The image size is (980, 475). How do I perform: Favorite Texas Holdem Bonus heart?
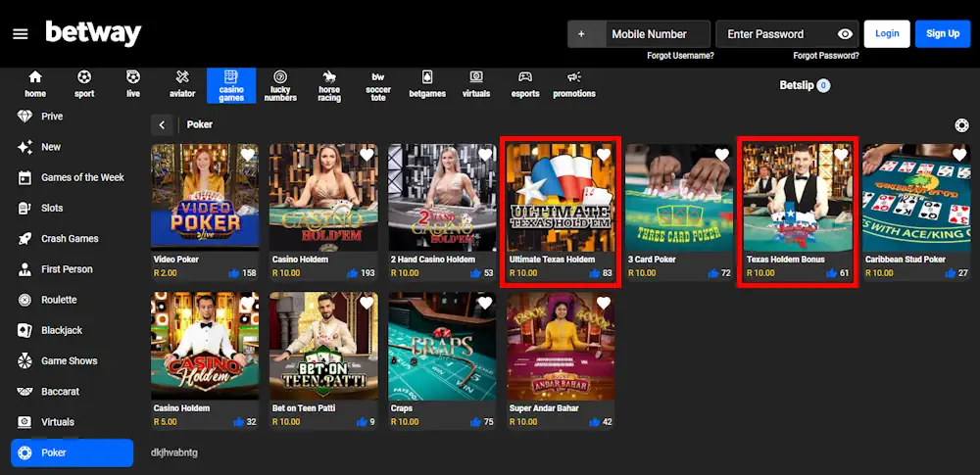[841, 155]
